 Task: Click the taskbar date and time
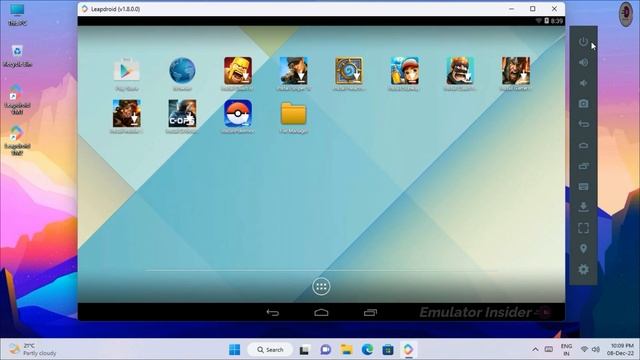click(621, 350)
